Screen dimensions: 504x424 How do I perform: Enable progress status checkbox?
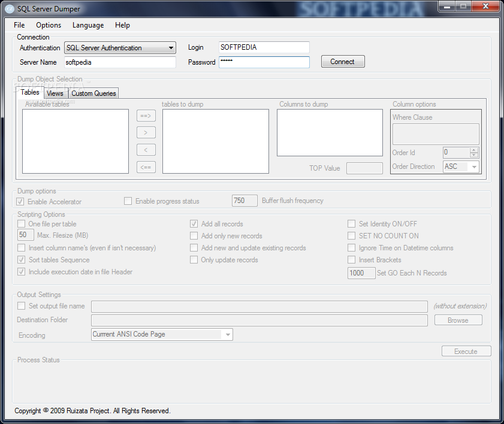pos(128,201)
